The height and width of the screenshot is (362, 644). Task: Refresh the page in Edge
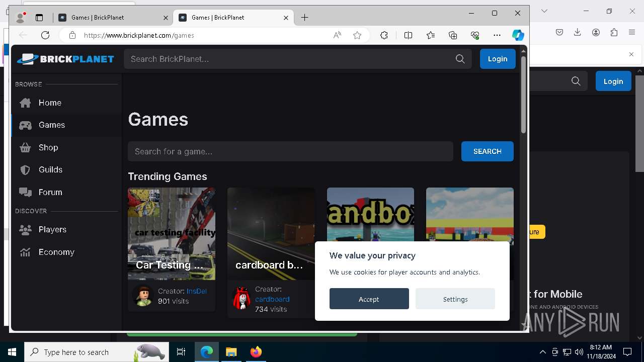click(x=45, y=35)
